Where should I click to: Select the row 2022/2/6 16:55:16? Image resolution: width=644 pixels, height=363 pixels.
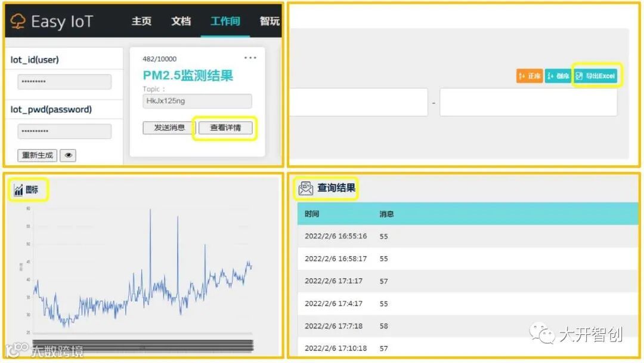pos(468,236)
